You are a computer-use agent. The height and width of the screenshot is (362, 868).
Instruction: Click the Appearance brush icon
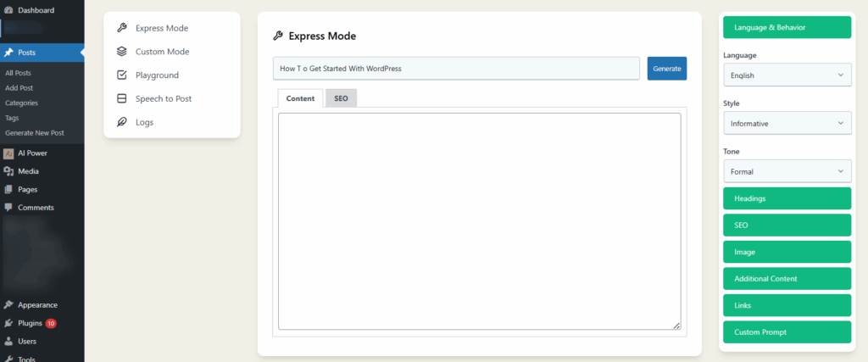8,305
